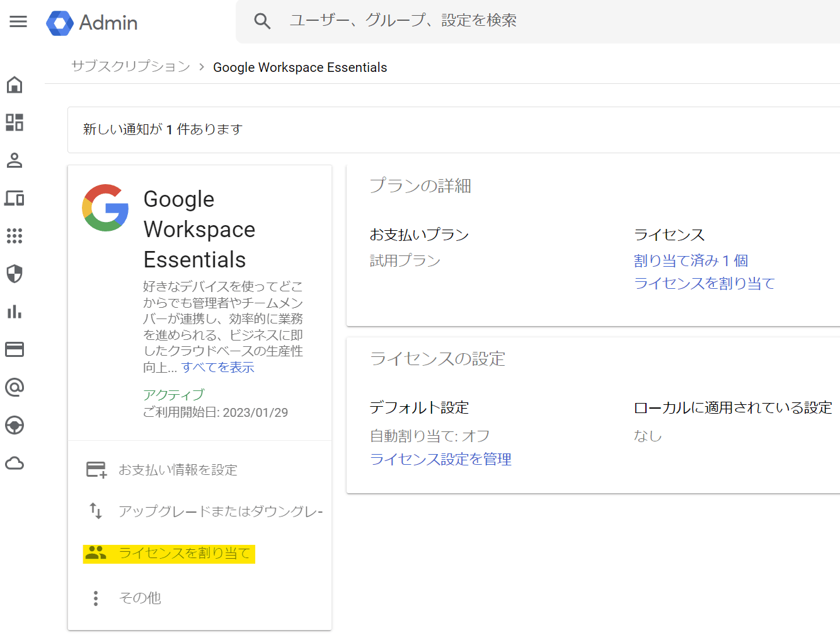
Task: Click the breadcrumb chevron separator
Action: coord(202,67)
